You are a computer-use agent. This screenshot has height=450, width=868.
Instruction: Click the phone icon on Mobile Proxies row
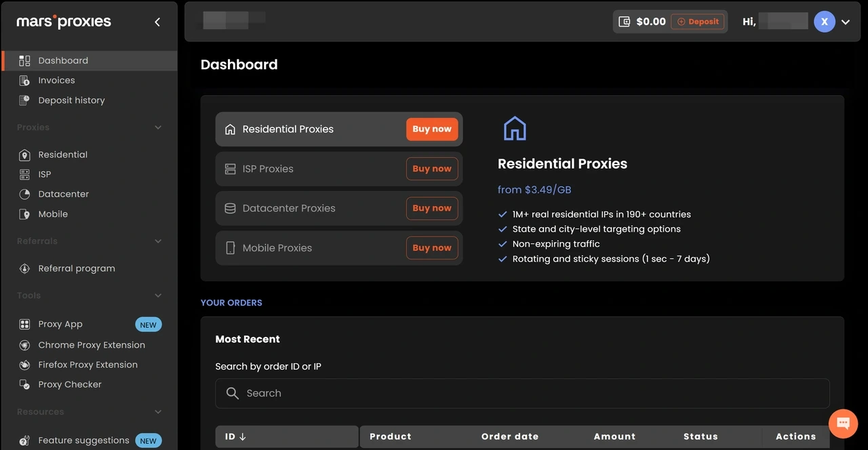tap(230, 248)
